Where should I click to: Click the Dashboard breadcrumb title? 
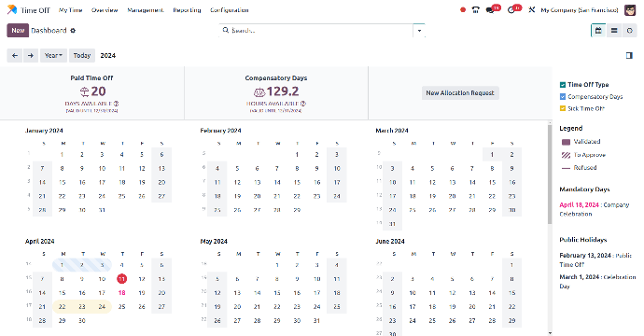[x=49, y=31]
